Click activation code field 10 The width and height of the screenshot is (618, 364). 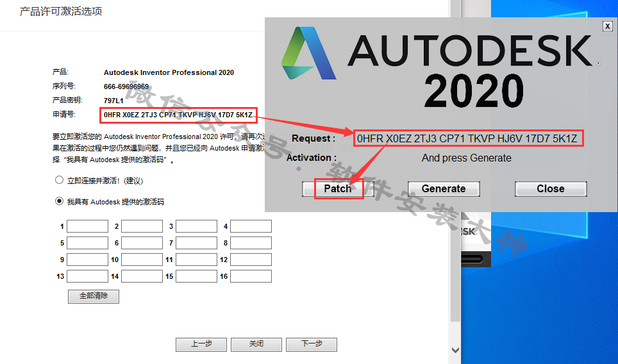click(x=142, y=260)
